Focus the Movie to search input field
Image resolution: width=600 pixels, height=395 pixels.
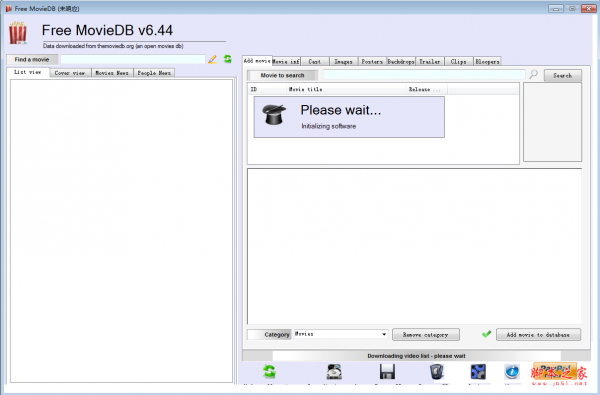click(x=424, y=74)
